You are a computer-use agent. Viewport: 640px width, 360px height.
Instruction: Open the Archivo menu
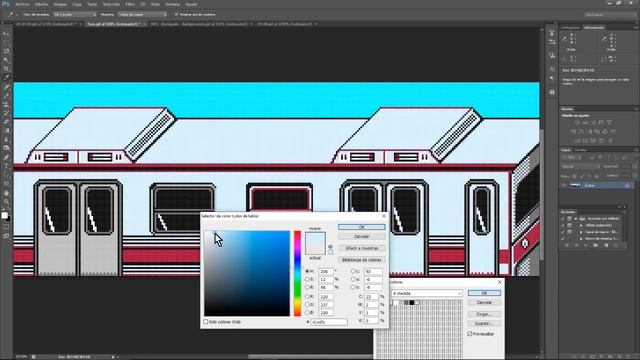click(22, 4)
